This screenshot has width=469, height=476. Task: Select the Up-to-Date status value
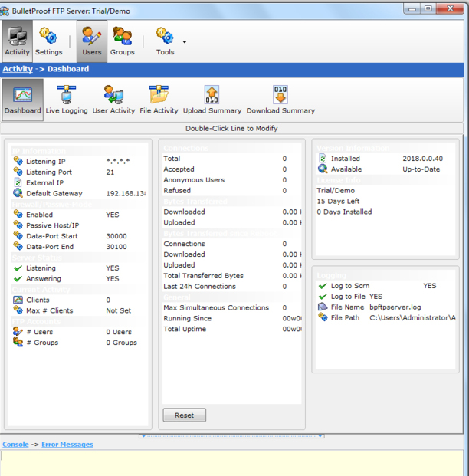point(421,169)
